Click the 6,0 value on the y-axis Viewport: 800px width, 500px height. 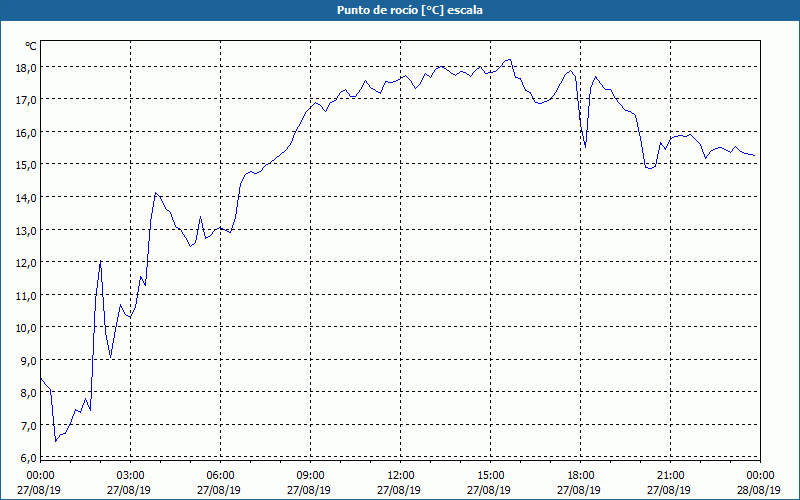(x=28, y=458)
